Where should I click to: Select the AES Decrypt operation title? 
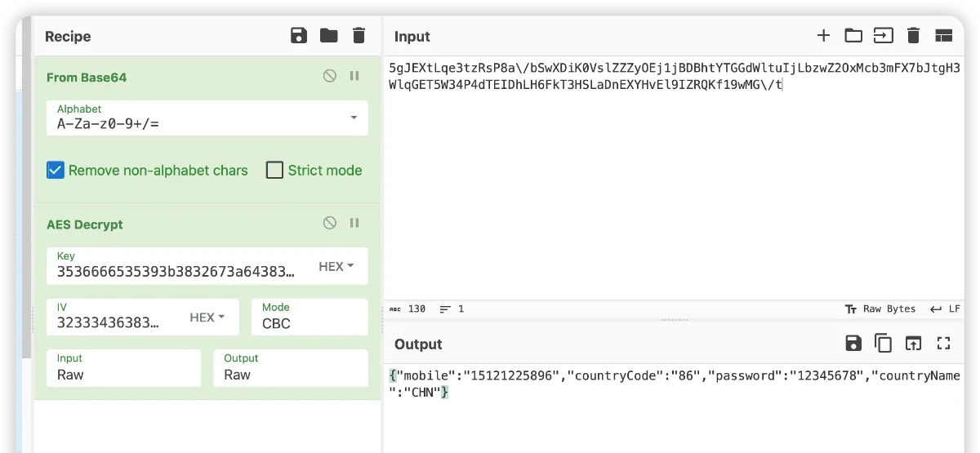(85, 224)
